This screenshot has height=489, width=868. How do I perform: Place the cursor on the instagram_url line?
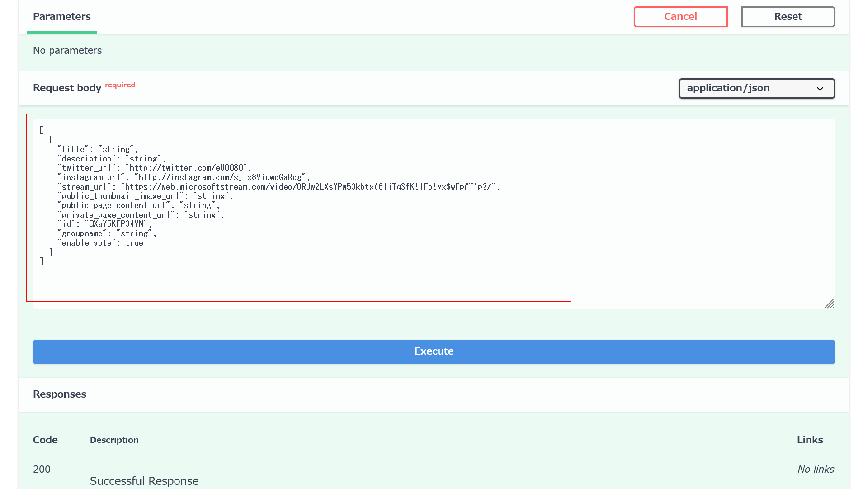(x=184, y=177)
